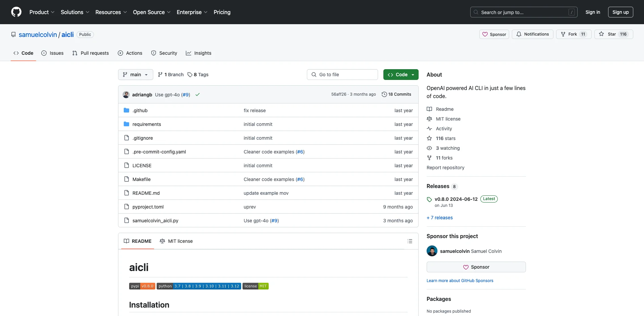The height and width of the screenshot is (316, 644).
Task: Open the 'fix release' commit message
Action: pyautogui.click(x=255, y=110)
